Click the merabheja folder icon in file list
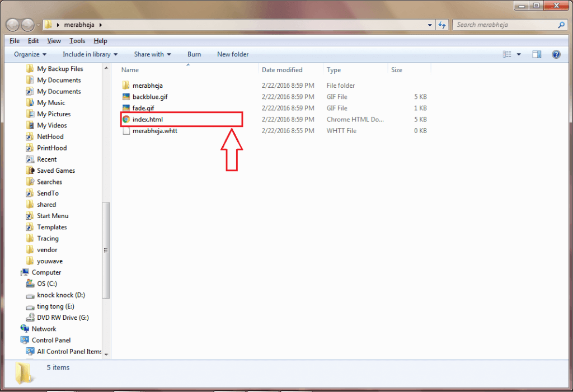Screen dimensions: 573x392 pos(126,86)
